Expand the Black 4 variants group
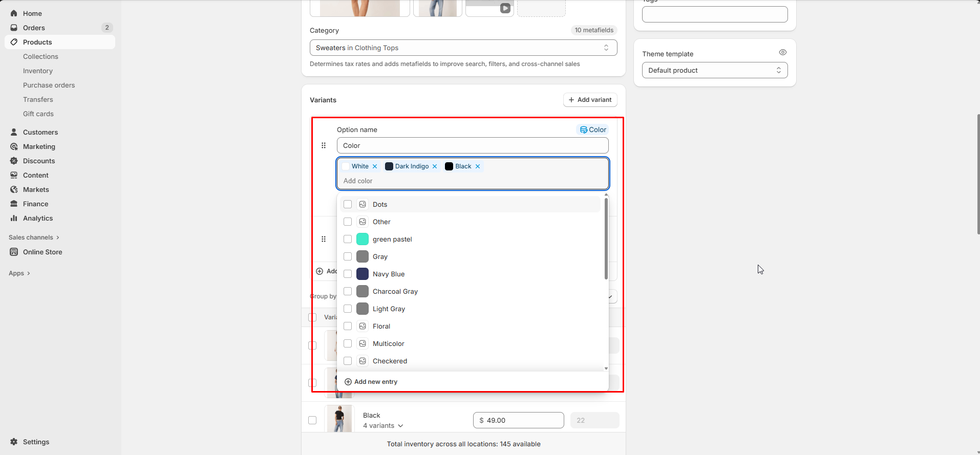The image size is (980, 455). 383,425
